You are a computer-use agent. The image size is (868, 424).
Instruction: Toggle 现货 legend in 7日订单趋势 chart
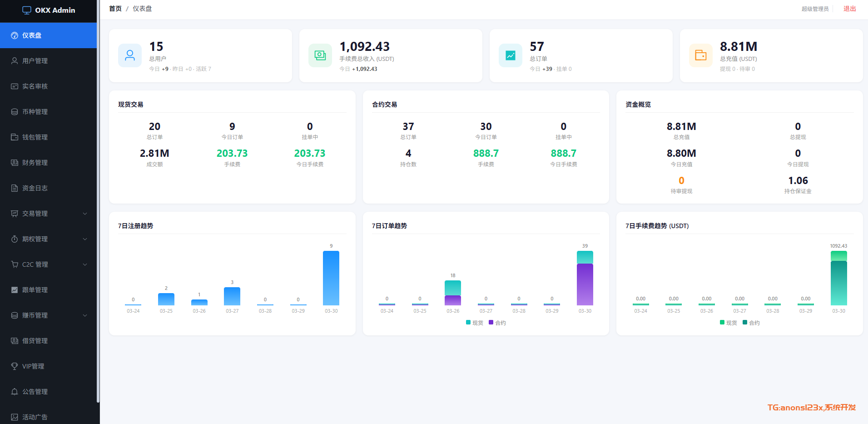coord(474,323)
